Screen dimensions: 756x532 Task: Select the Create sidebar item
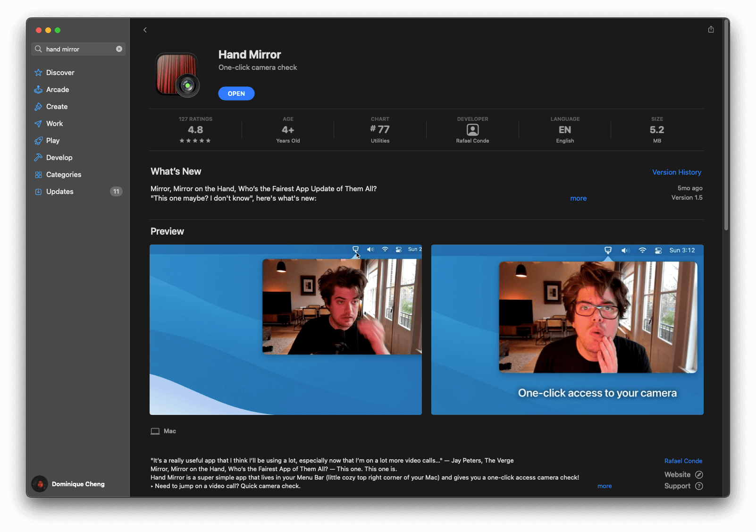(57, 107)
